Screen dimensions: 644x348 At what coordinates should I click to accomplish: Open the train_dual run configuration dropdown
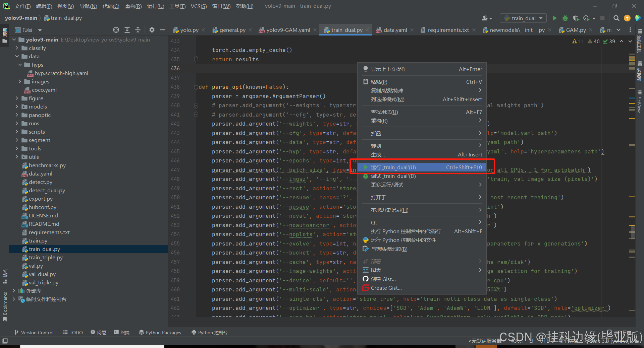(x=523, y=18)
